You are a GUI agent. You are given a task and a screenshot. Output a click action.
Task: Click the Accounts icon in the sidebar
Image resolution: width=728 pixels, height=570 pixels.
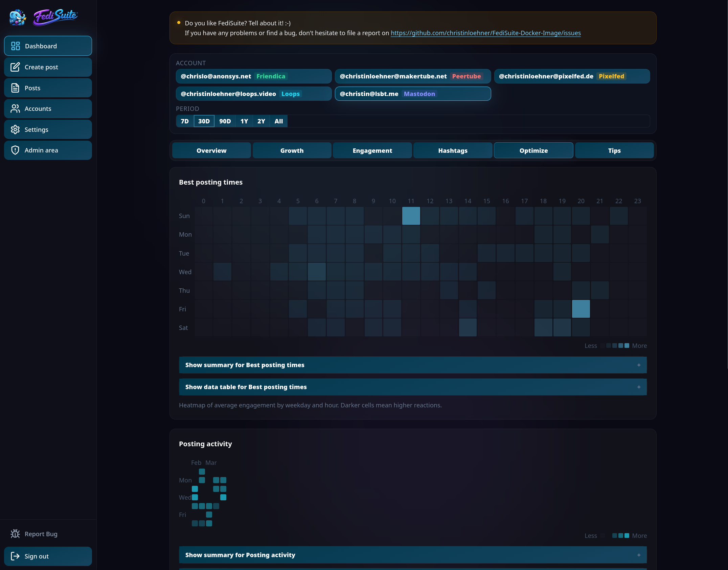[16, 108]
